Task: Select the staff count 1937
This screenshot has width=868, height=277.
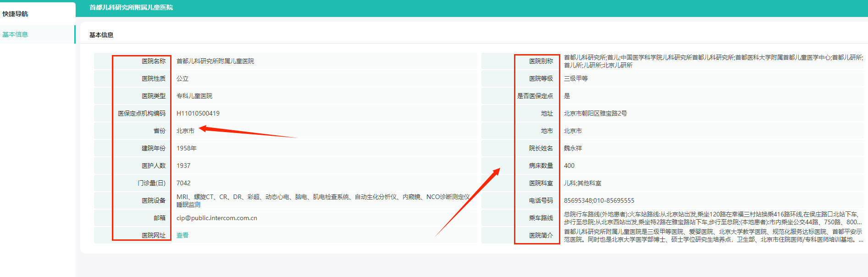Action: 183,166
